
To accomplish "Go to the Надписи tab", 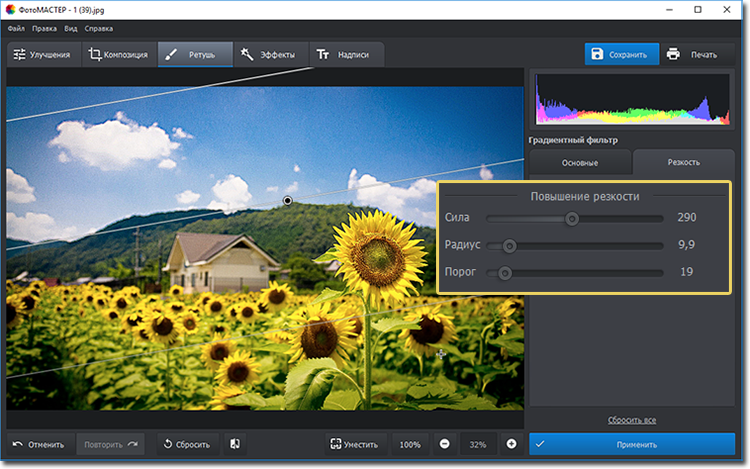I will click(345, 54).
